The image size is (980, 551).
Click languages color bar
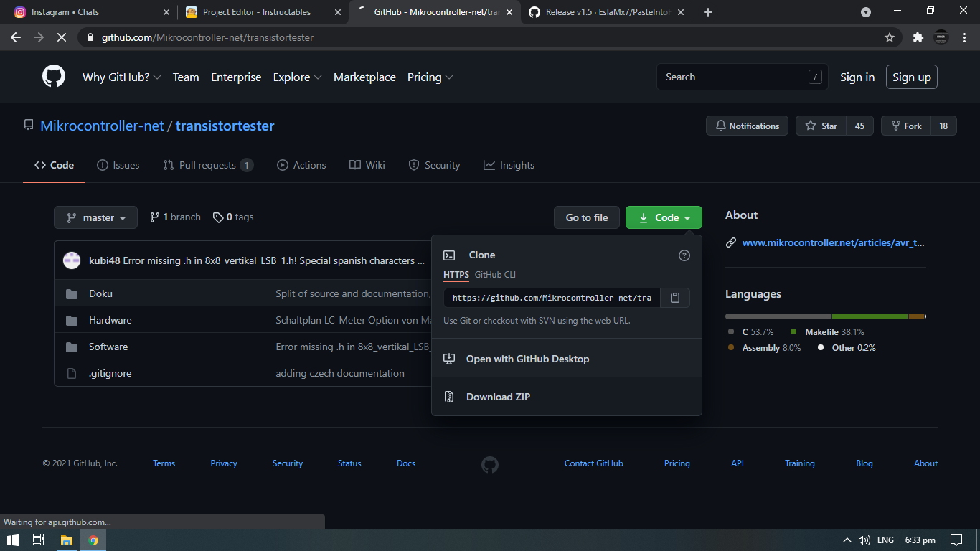coord(826,316)
